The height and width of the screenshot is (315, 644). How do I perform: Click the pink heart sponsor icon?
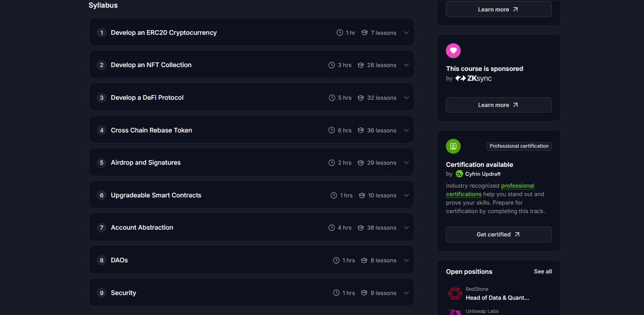453,50
